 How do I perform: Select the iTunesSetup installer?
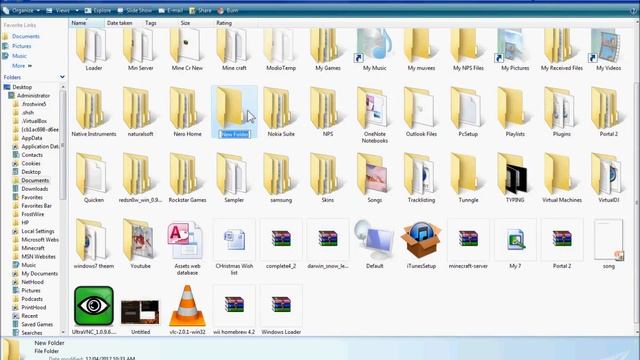(421, 244)
